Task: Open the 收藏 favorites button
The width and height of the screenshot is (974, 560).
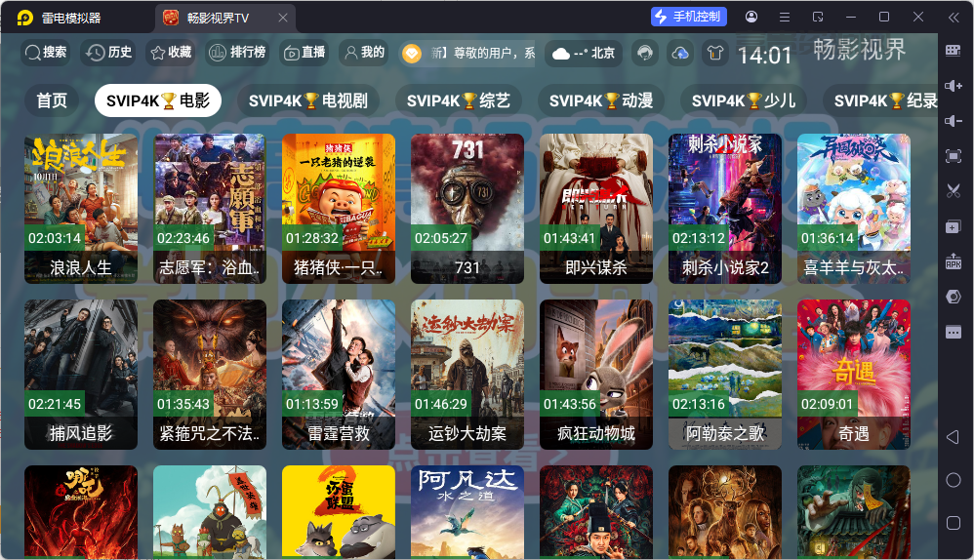Action: point(172,53)
